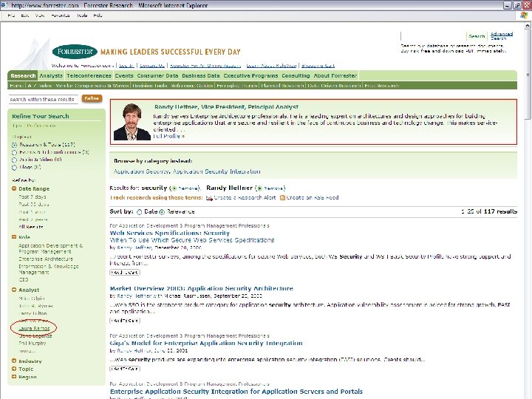Select the Blogs radio button
Viewport: 532px width, 399px height.
(14, 168)
